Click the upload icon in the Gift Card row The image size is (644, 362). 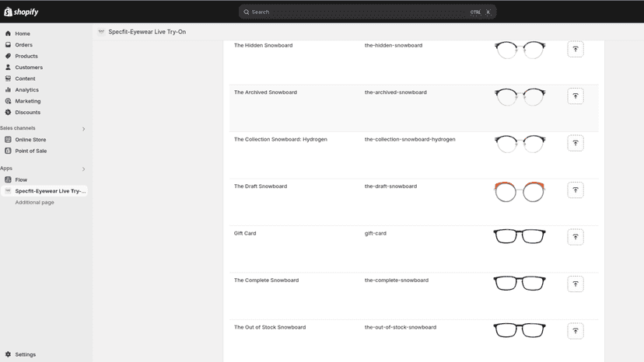[576, 237]
